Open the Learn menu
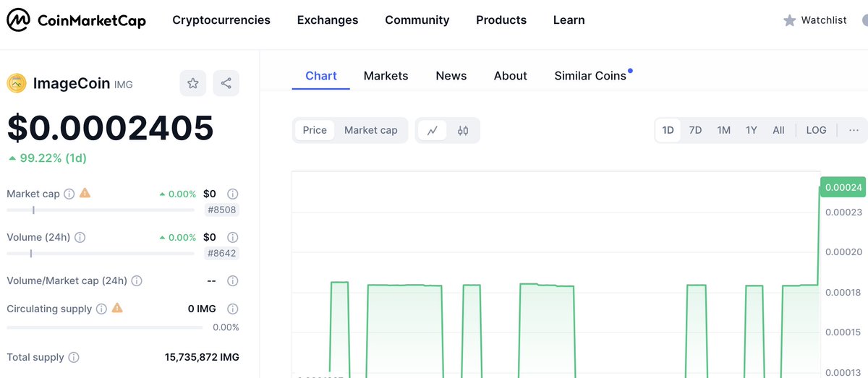This screenshot has height=378, width=868. [569, 20]
